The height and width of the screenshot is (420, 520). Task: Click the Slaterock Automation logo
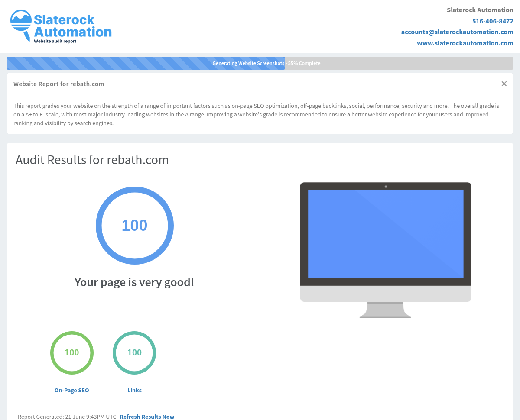pyautogui.click(x=61, y=26)
